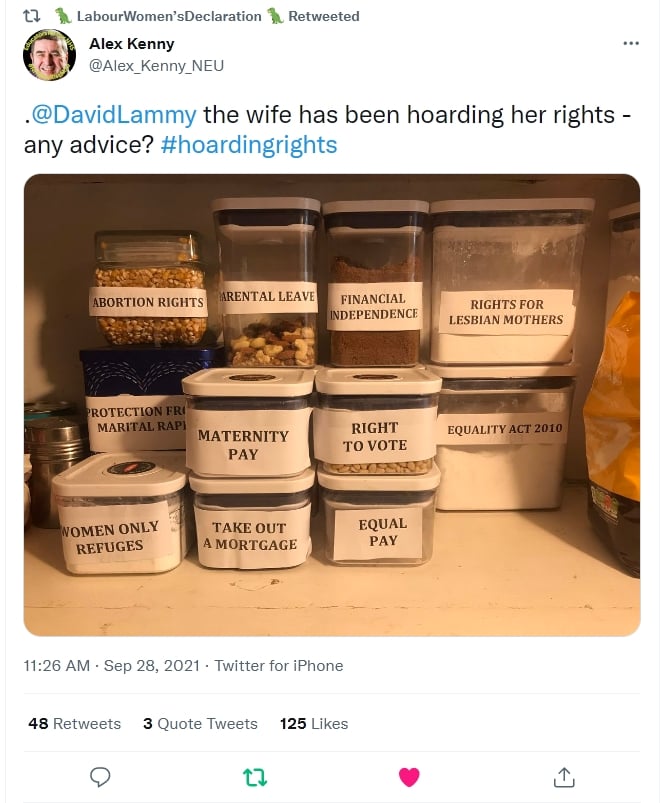Toggle the green retweet icon
The image size is (660, 803).
[254, 777]
